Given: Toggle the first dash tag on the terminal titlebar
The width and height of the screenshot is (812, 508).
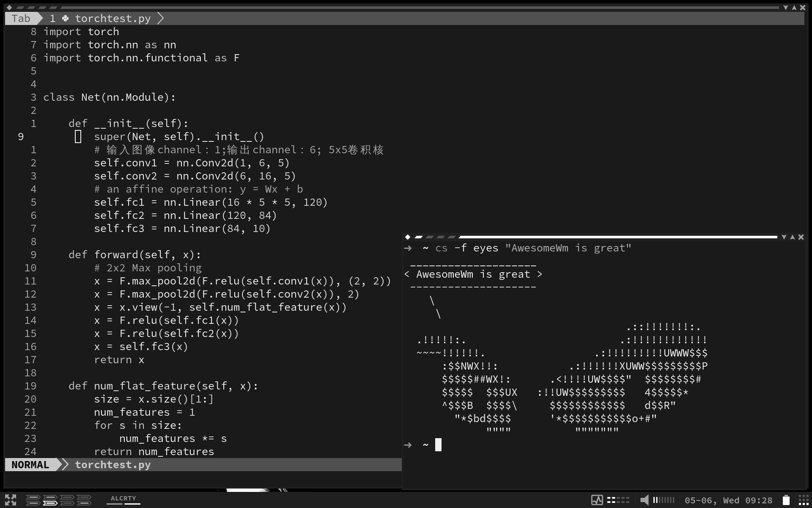Looking at the screenshot, I should coord(419,237).
